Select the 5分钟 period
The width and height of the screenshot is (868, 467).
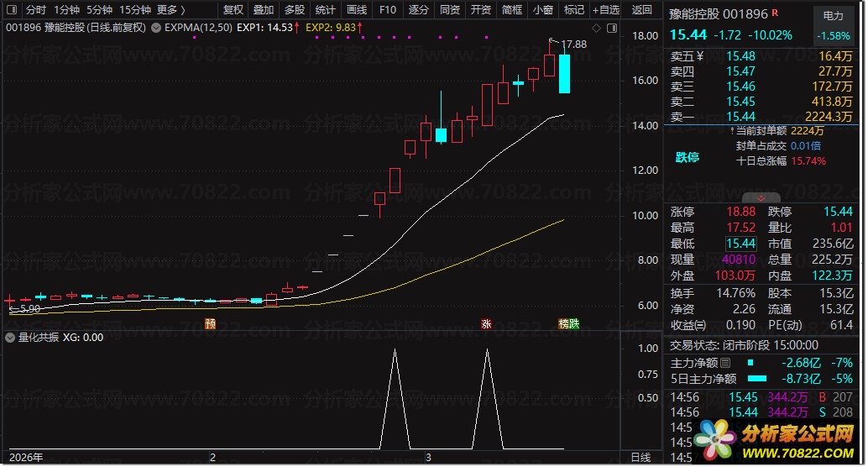pyautogui.click(x=100, y=10)
